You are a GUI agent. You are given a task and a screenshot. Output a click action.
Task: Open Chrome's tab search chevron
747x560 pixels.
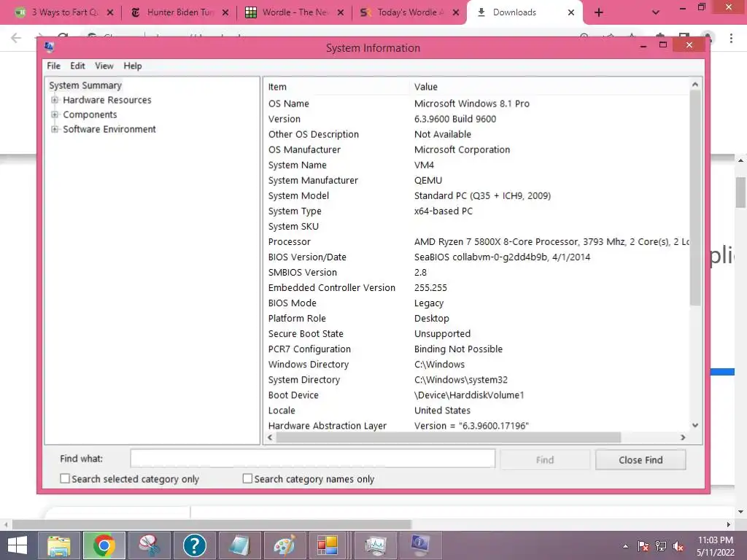tap(656, 12)
